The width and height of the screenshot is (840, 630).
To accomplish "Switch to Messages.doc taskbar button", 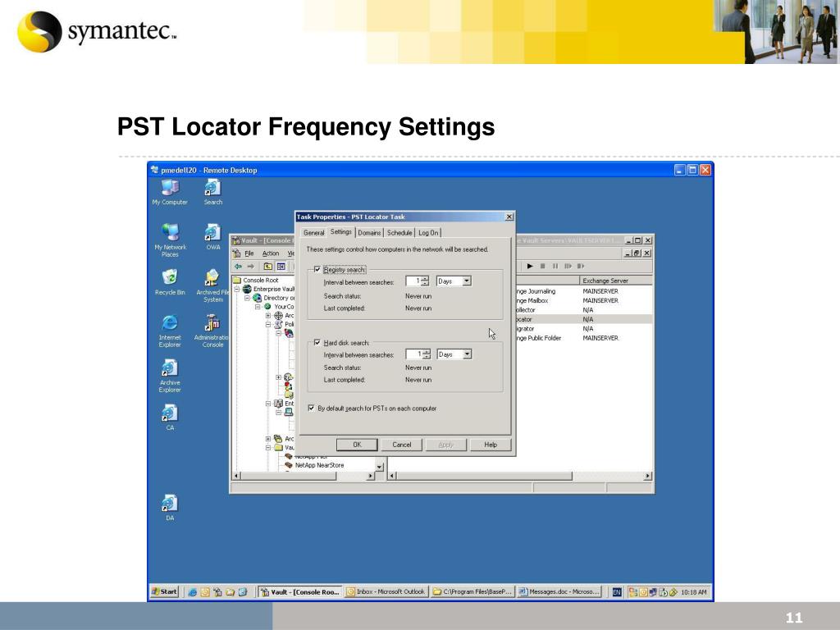I will click(x=559, y=592).
